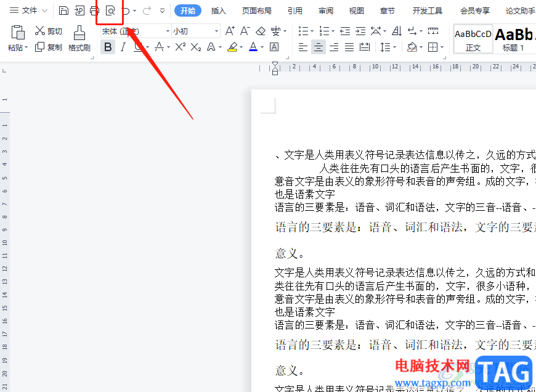536x392 pixels.
Task: Click the tab stops ruler icon in ribbon
Action: (432, 31)
